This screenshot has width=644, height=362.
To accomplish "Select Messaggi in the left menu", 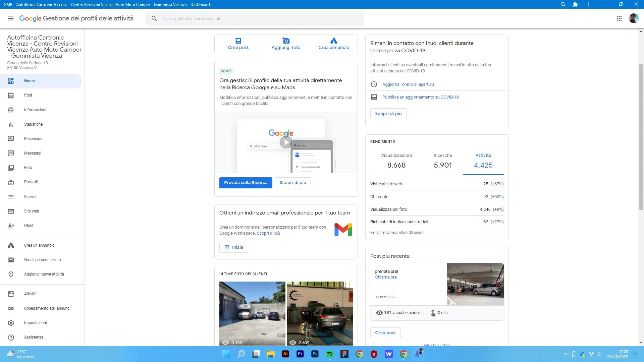I will coord(33,153).
